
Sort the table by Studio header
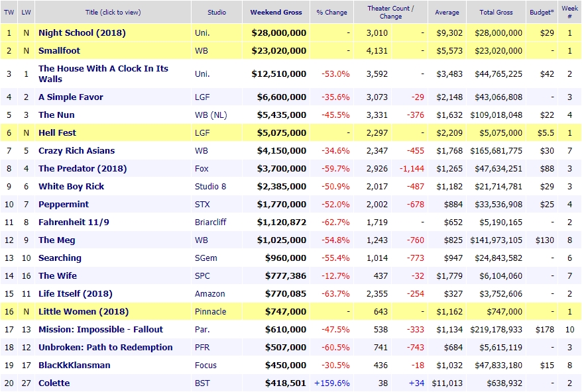[217, 12]
